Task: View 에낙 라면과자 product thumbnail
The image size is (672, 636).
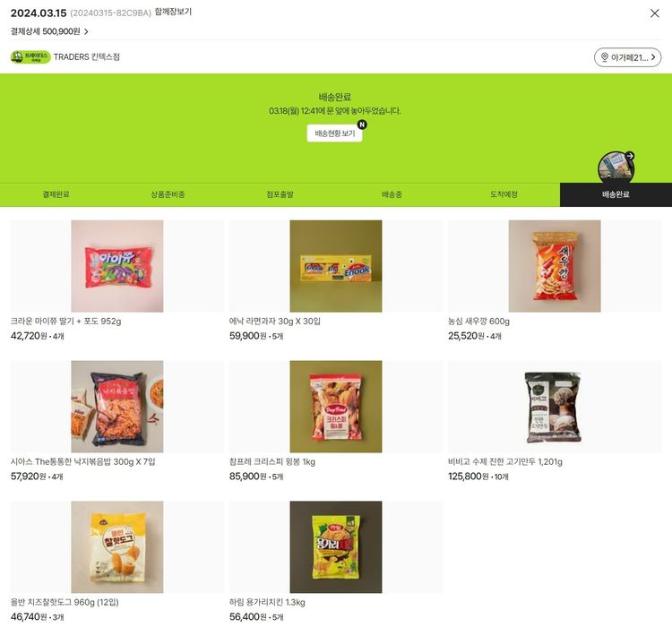Action: pos(336,266)
